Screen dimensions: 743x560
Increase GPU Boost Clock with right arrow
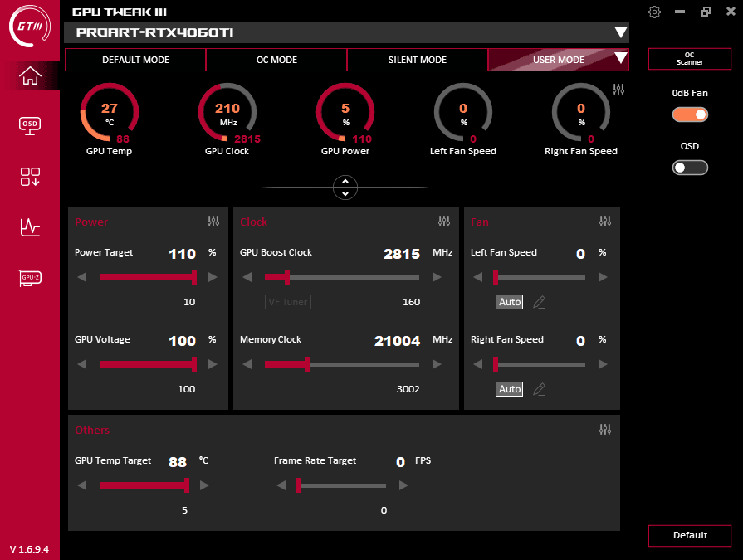tap(437, 277)
